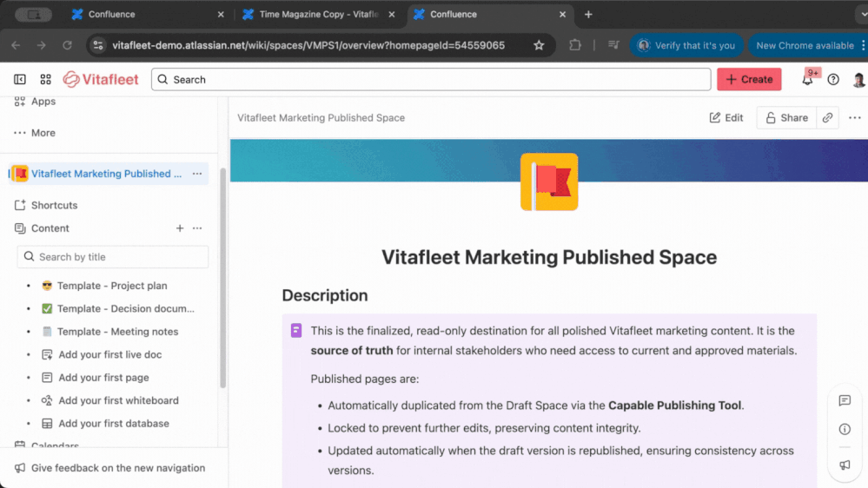Open the help question mark icon
Screen dimensions: 868x488
(x=833, y=80)
